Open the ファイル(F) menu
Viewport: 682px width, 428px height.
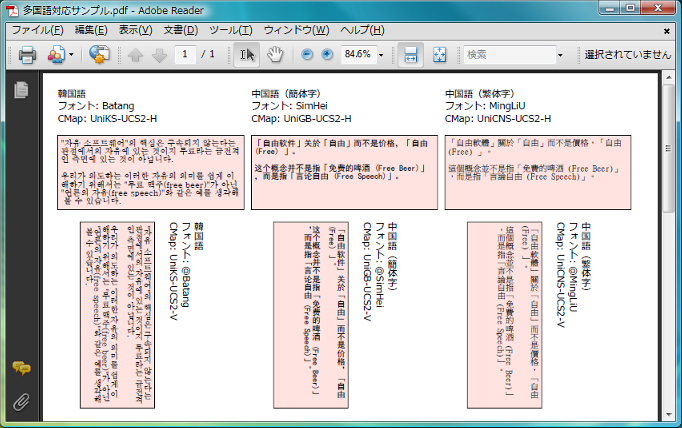tap(37, 30)
